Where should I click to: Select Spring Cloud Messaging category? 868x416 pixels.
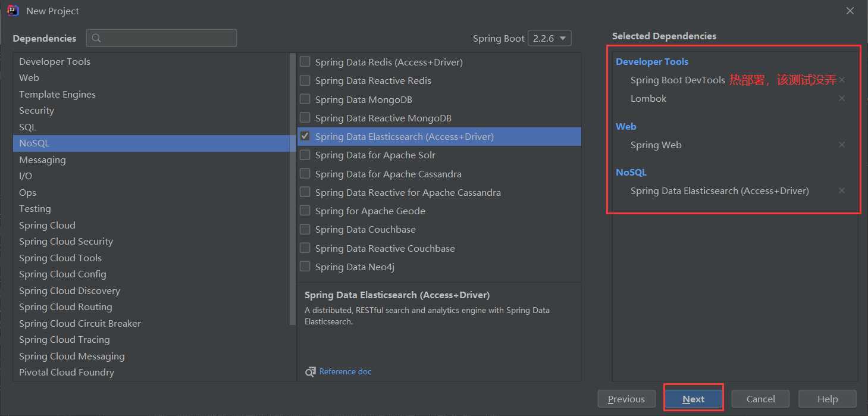tap(151, 356)
